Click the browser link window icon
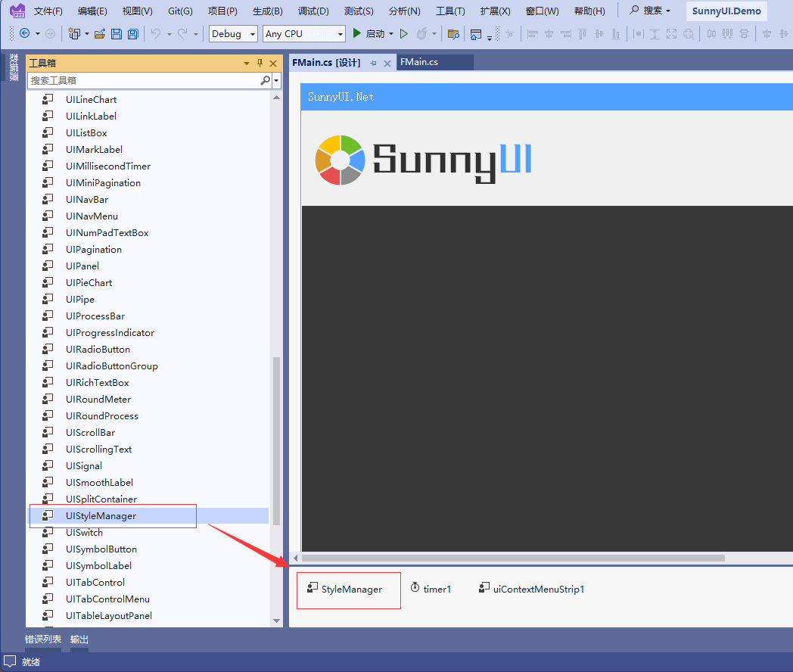This screenshot has width=793, height=672. pos(476,34)
